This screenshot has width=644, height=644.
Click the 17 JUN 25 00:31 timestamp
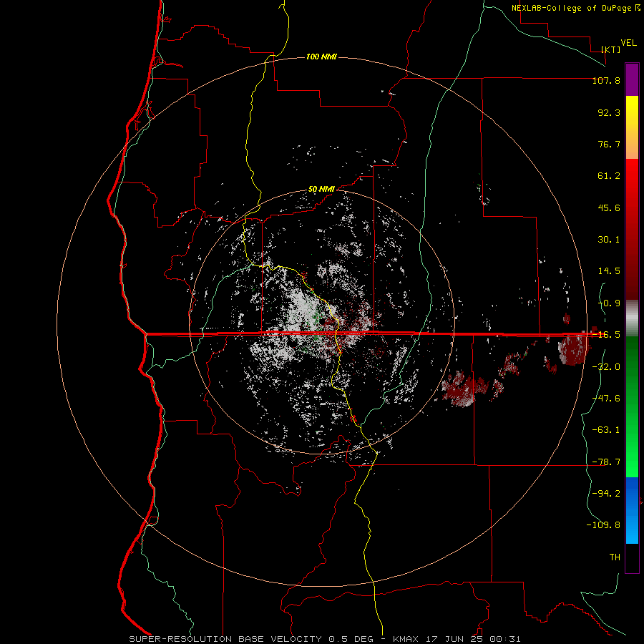pyautogui.click(x=473, y=639)
